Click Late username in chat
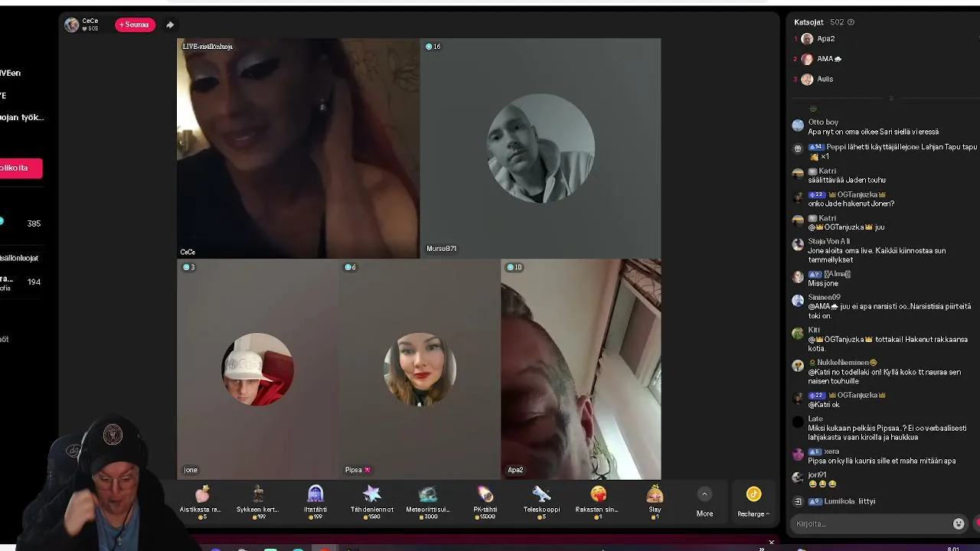 click(815, 419)
